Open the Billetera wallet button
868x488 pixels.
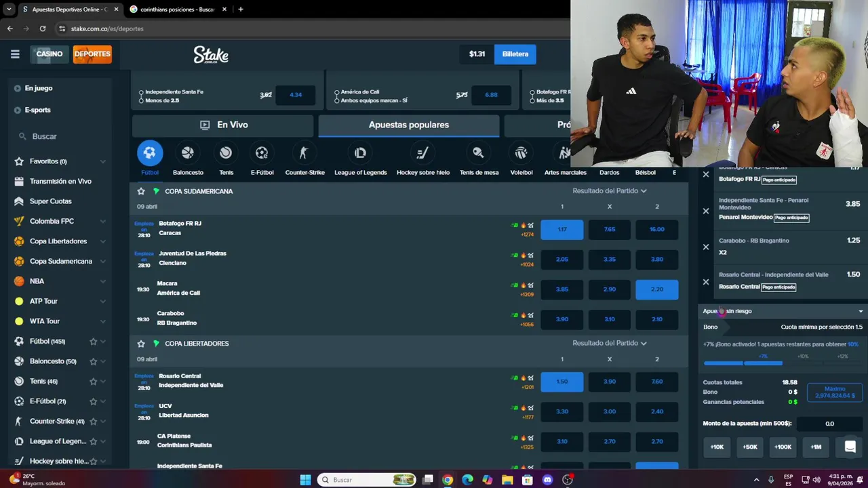click(515, 54)
